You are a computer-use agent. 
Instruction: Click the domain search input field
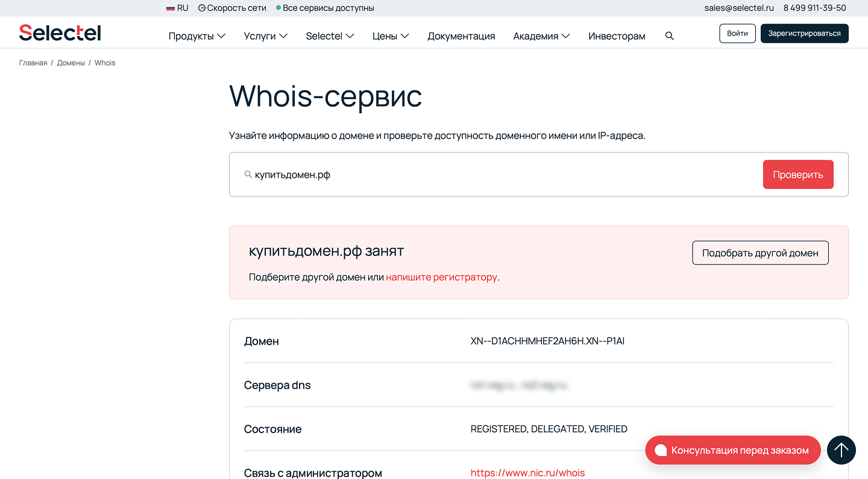coord(494,175)
